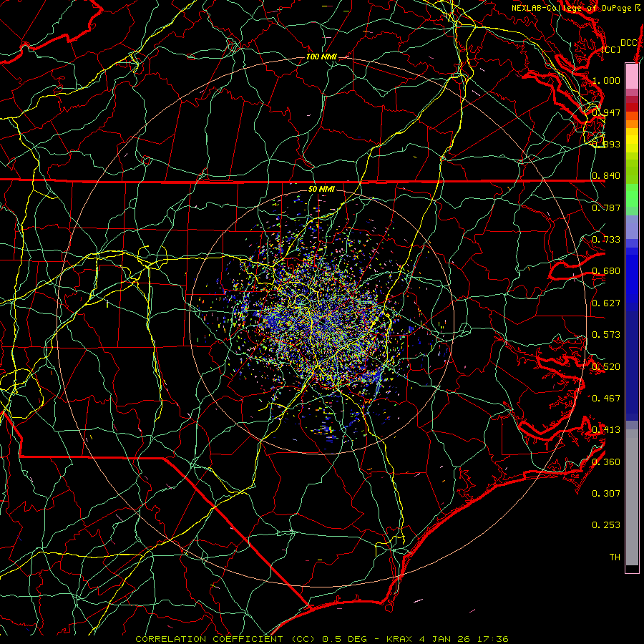Click the 0.467 scale value
The width and height of the screenshot is (644, 644).
pyautogui.click(x=606, y=398)
